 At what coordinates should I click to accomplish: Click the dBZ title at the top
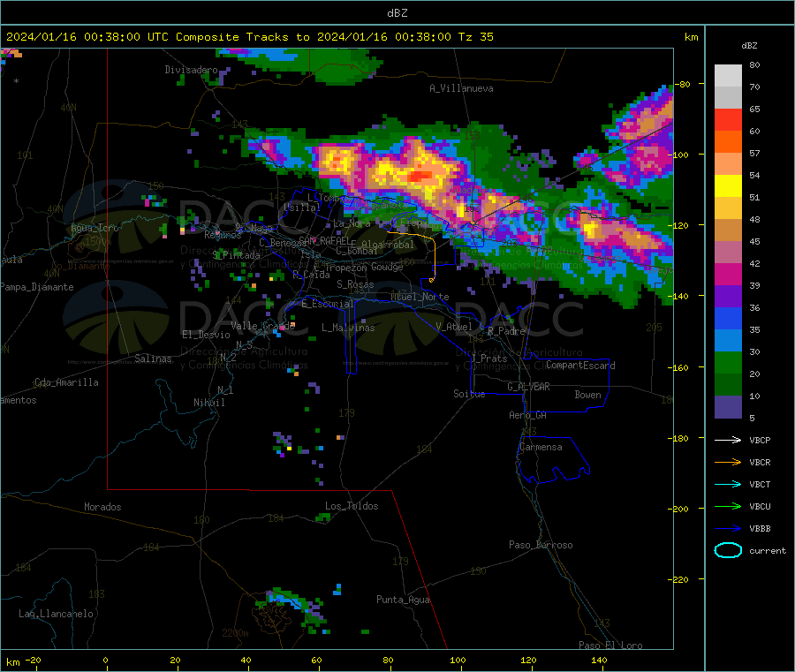[x=397, y=13]
